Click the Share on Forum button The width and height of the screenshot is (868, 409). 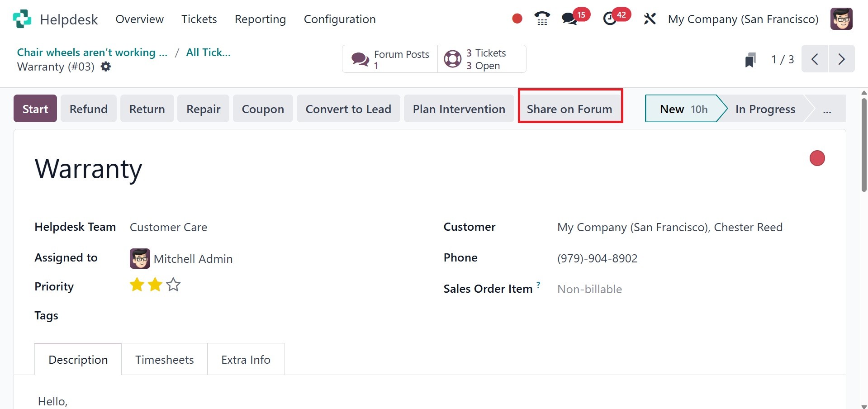[569, 109]
